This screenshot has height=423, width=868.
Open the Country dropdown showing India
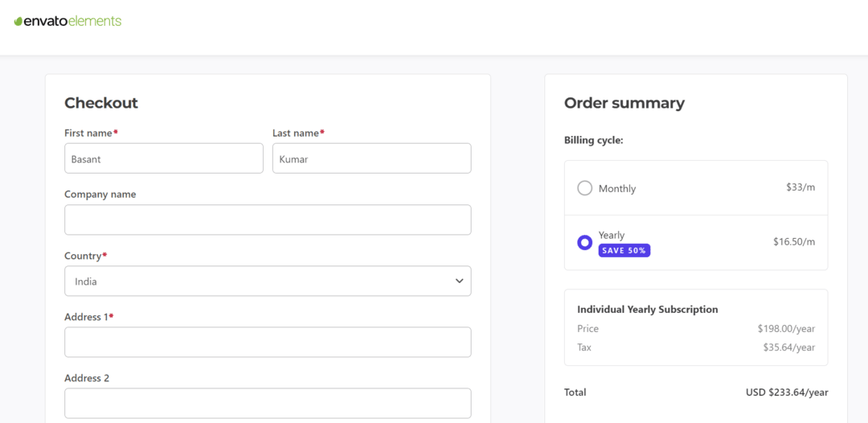267,281
